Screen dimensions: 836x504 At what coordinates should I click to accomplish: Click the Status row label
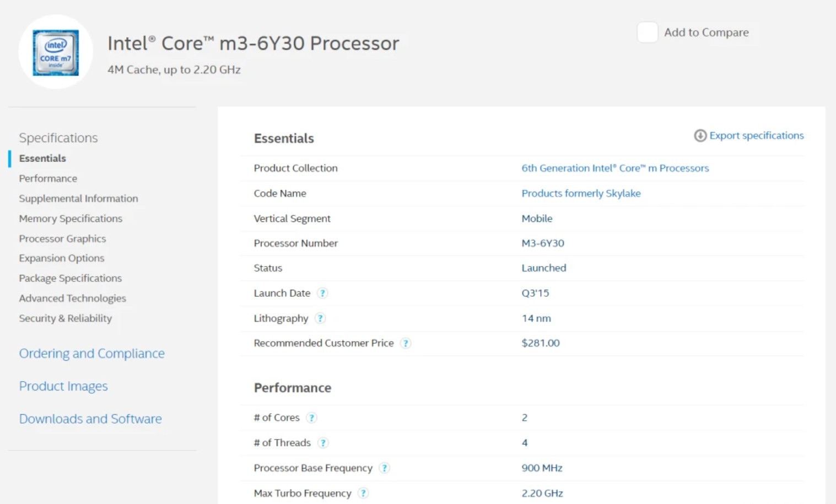(267, 268)
